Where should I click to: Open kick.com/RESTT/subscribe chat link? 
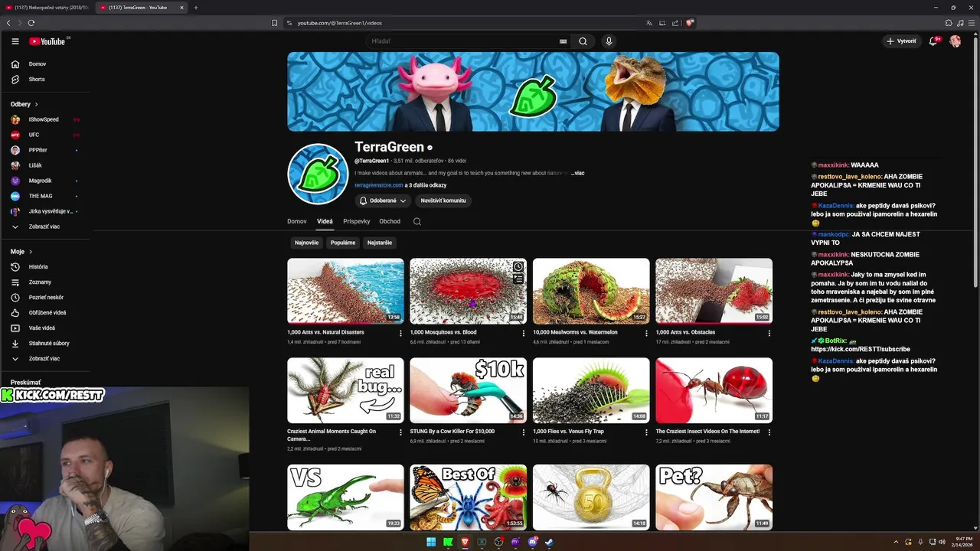tap(861, 349)
